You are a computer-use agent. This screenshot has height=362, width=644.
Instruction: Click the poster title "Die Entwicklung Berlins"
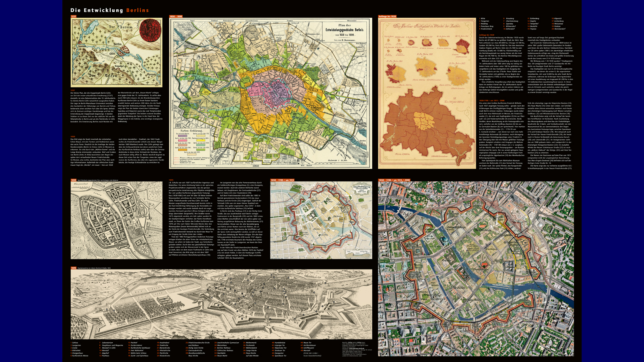109,10
